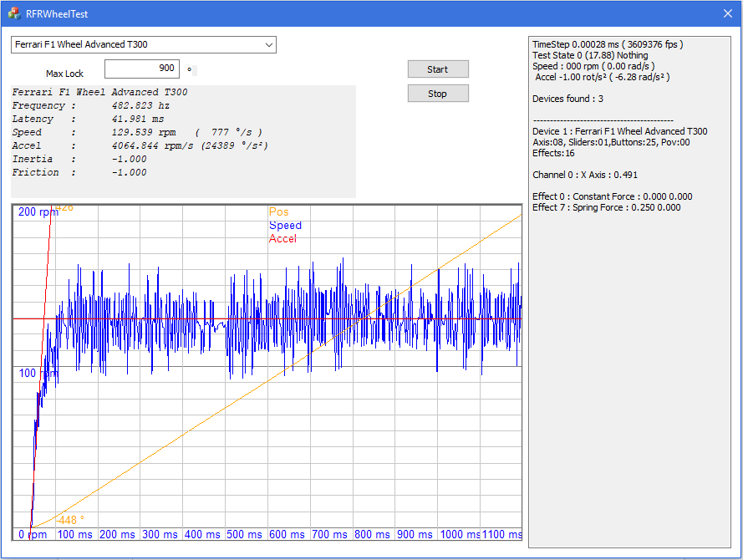
Task: Click the blue Speed legend label
Action: click(285, 226)
